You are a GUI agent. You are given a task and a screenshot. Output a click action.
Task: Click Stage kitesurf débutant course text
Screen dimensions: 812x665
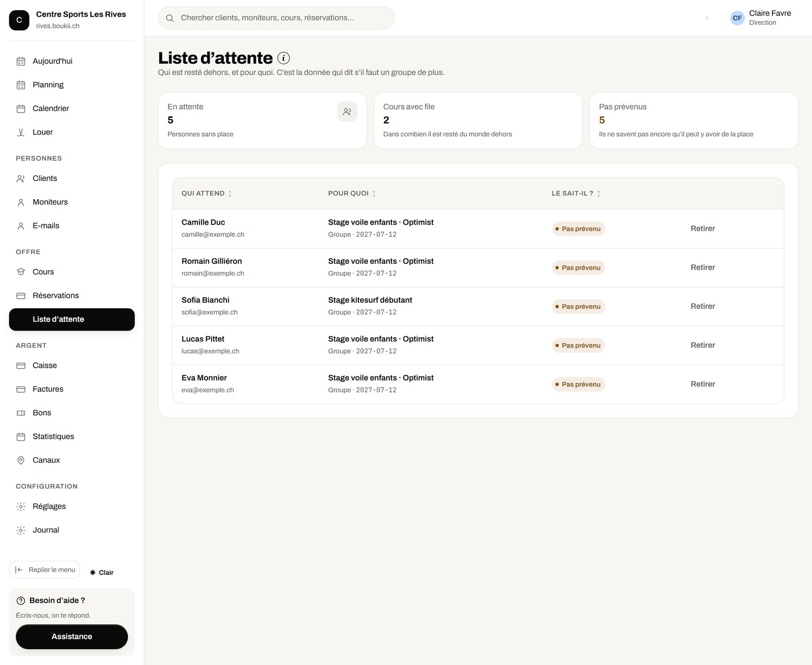(x=370, y=300)
